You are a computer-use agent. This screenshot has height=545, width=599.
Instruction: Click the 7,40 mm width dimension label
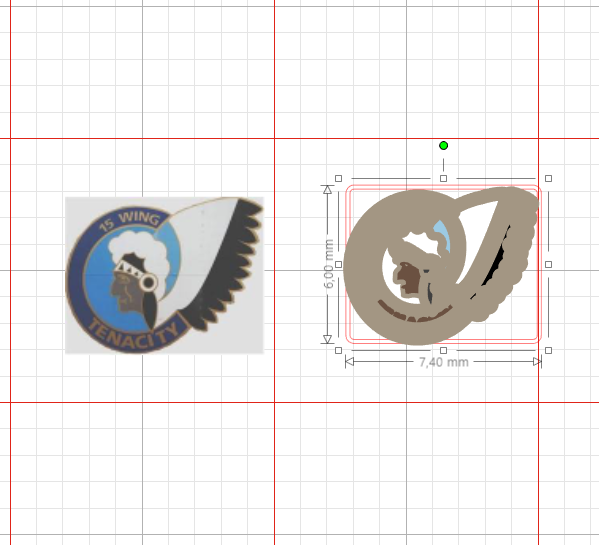[x=444, y=362]
